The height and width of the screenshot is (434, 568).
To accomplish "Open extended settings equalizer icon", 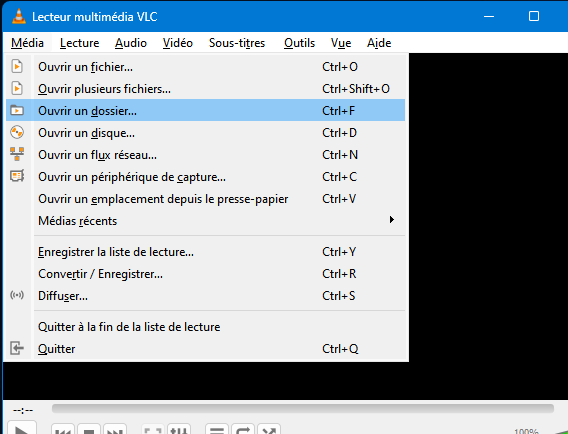I will [179, 429].
